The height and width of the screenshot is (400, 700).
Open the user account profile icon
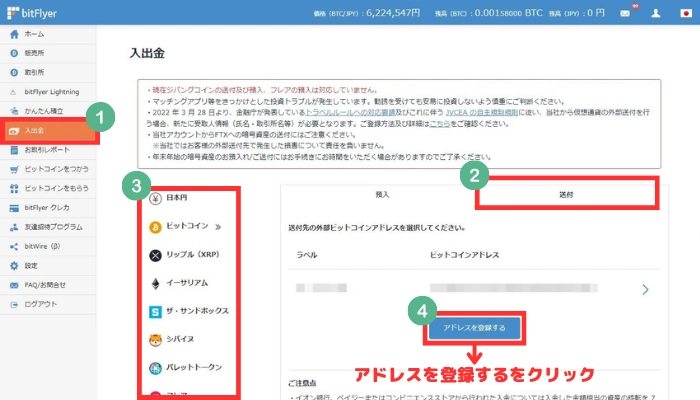pos(656,13)
